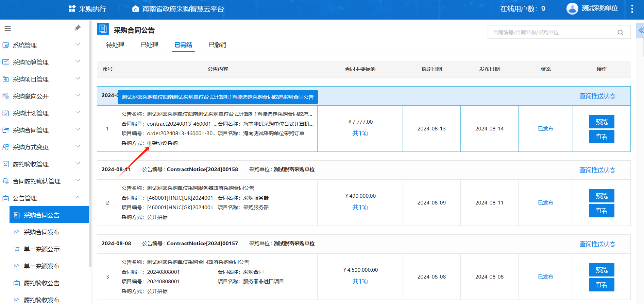
Task: Click the 采购意向公开 sidebar icon
Action: pyautogui.click(x=6, y=96)
